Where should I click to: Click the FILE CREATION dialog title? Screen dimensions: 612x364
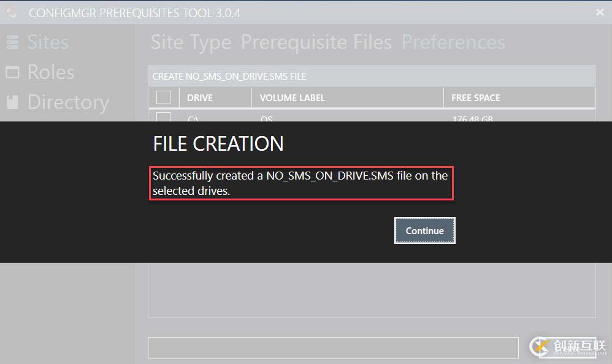(x=218, y=143)
